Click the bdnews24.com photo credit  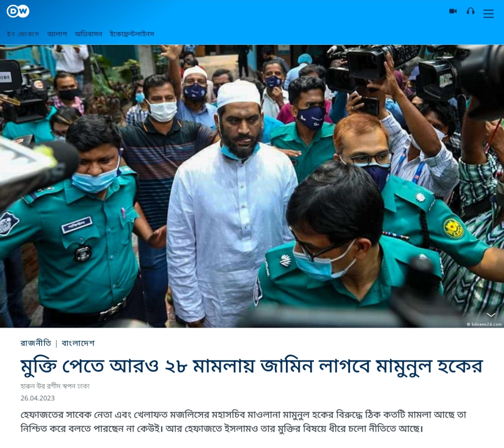tap(484, 324)
